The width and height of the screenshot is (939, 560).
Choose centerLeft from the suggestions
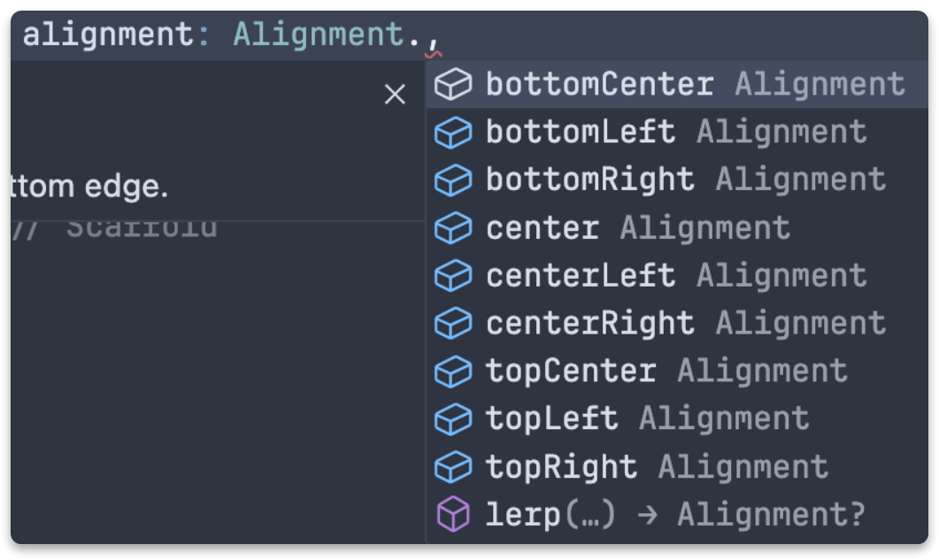tap(581, 276)
